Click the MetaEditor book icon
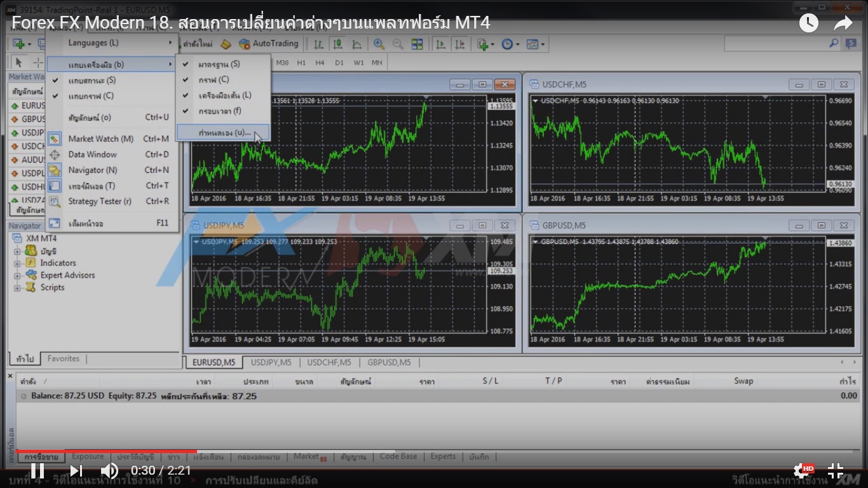The image size is (868, 488). (x=226, y=44)
